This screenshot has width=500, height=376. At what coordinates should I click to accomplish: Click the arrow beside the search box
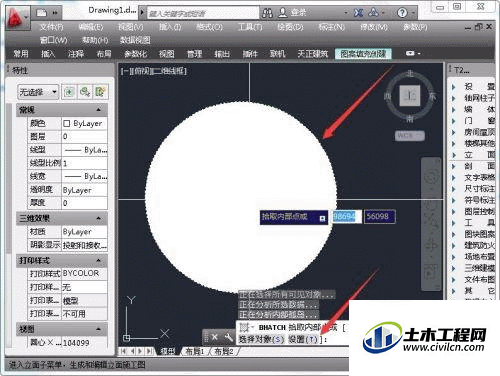tap(142, 13)
